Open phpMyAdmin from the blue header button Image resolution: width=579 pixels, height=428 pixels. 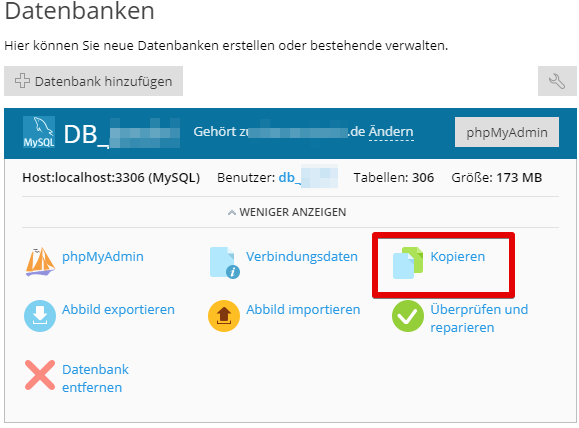(x=507, y=132)
